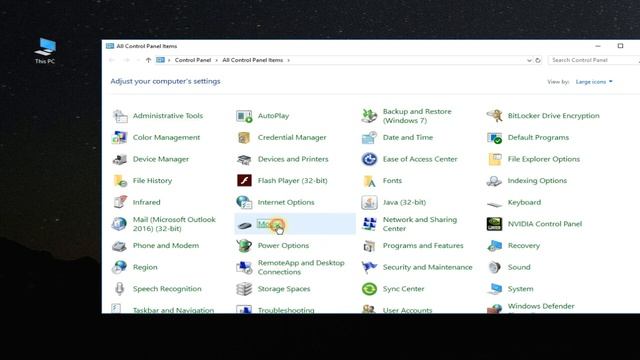Viewport: 640px width, 360px height.
Task: Open the Color Management icon
Action: (x=120, y=138)
